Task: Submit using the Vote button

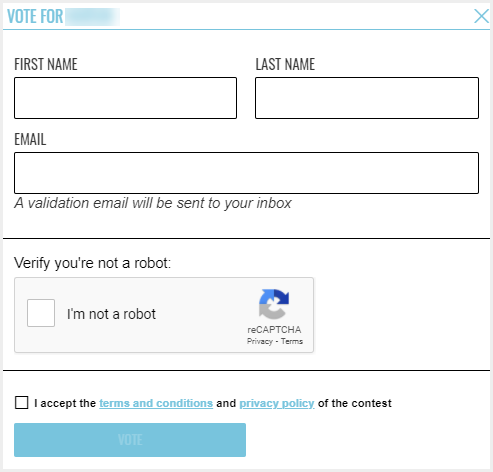Action: click(130, 440)
